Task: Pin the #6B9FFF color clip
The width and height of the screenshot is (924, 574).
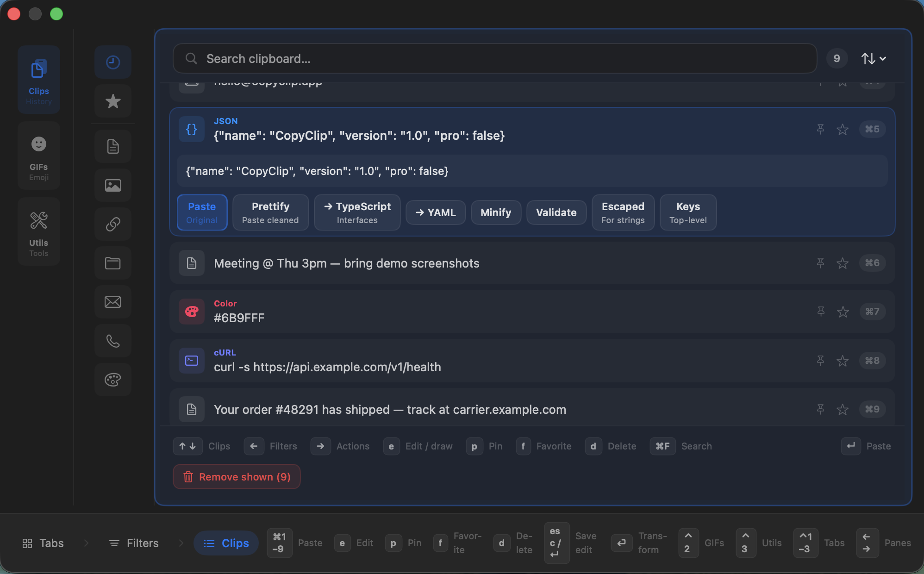Action: click(x=820, y=312)
